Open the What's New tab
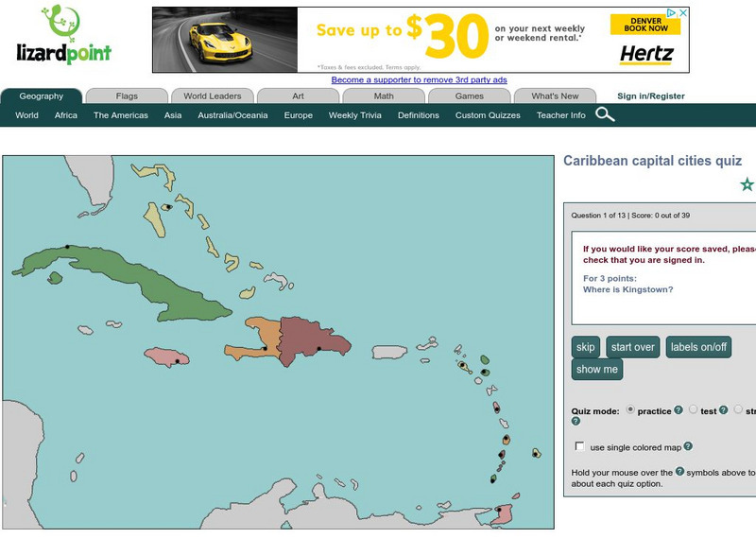 click(x=555, y=96)
